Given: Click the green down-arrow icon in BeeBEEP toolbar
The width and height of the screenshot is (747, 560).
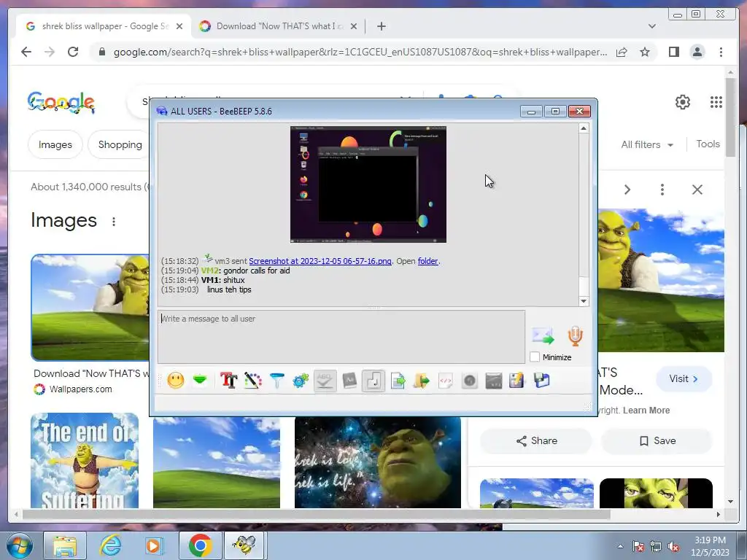Looking at the screenshot, I should click(x=200, y=380).
